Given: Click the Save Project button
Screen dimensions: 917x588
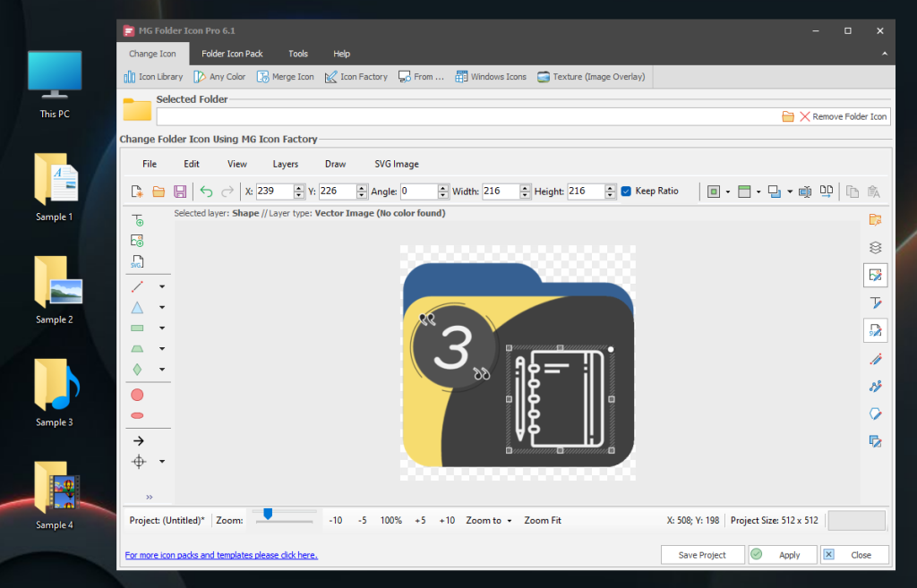Looking at the screenshot, I should tap(702, 554).
